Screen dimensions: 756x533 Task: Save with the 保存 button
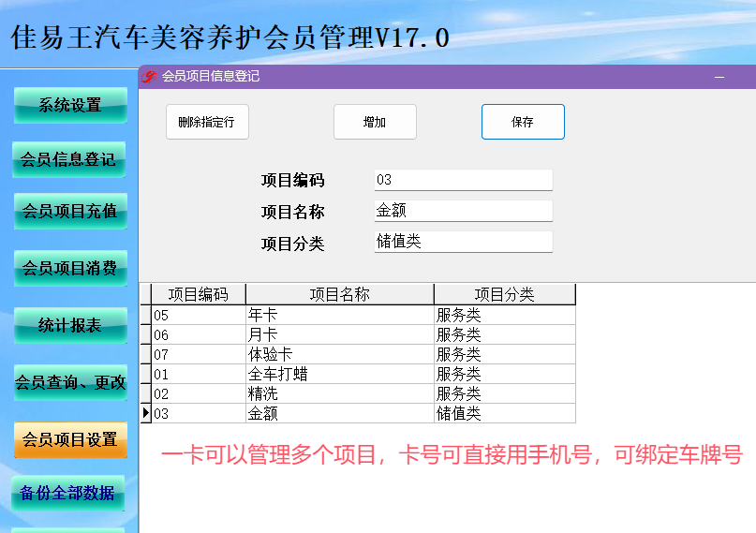pos(523,122)
